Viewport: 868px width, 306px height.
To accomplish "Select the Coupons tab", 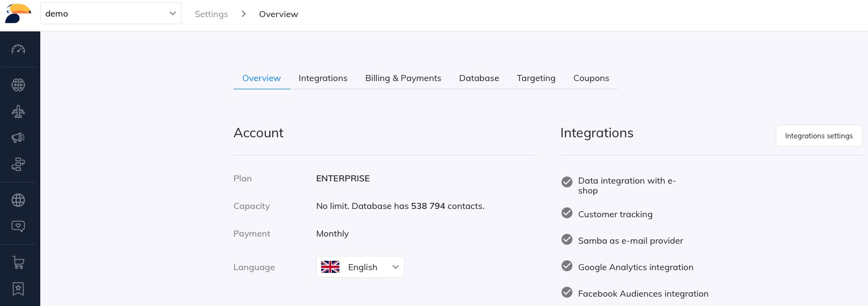I will click(591, 78).
